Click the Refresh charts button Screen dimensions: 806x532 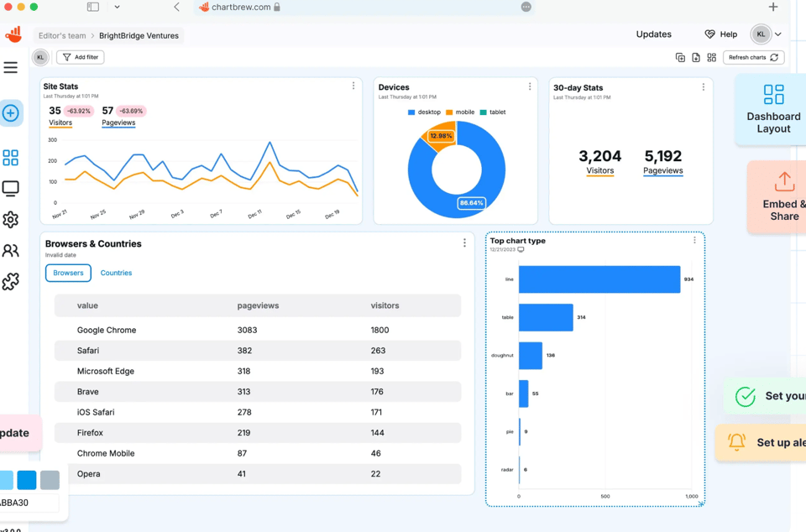tap(753, 58)
